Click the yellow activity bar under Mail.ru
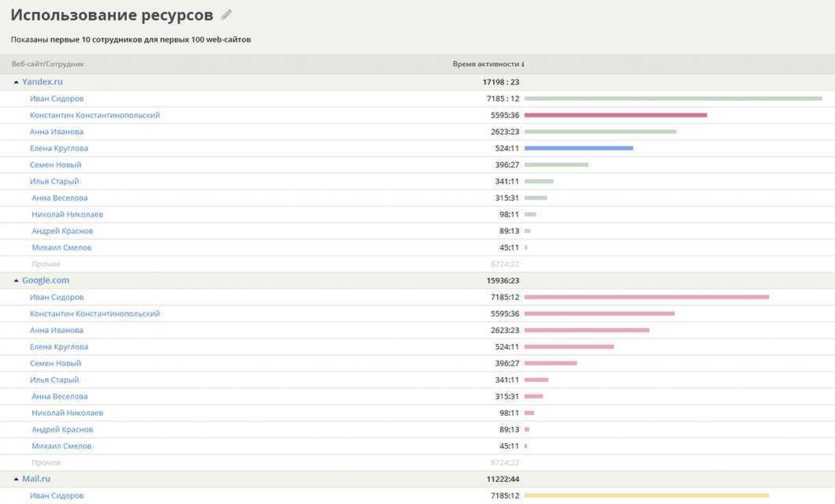The image size is (835, 504). 646,495
